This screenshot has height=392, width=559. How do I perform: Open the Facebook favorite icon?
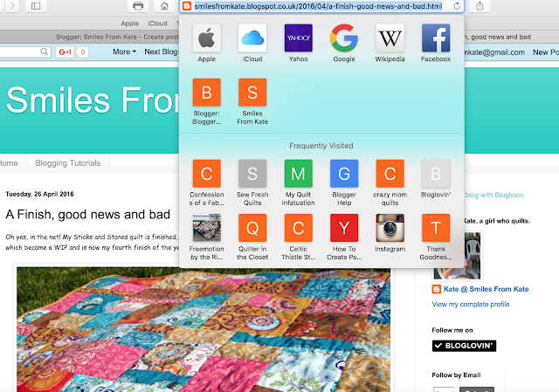(x=436, y=38)
